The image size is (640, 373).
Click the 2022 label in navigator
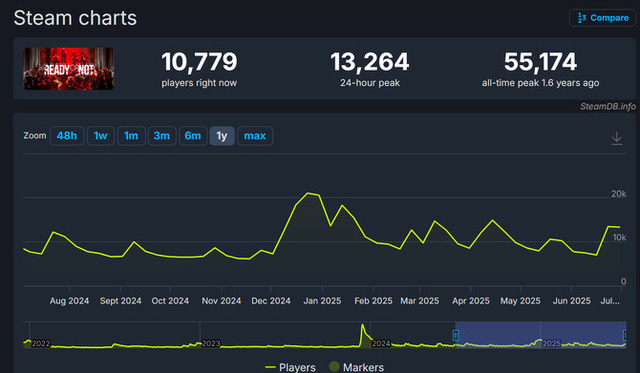(41, 344)
